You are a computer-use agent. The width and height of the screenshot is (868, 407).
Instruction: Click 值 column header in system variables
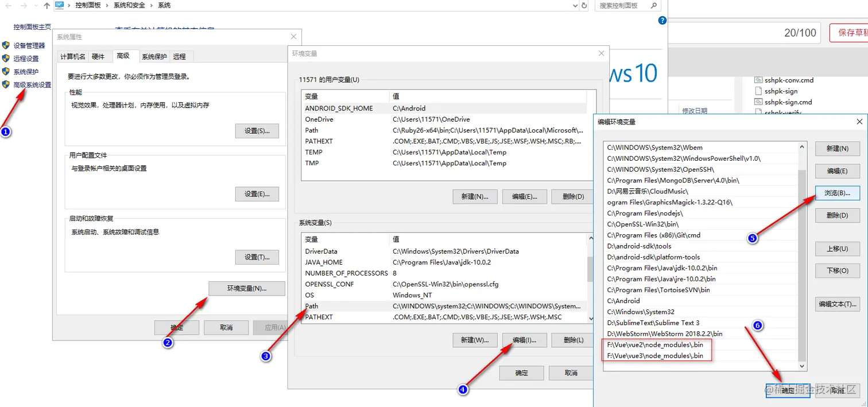click(488, 239)
